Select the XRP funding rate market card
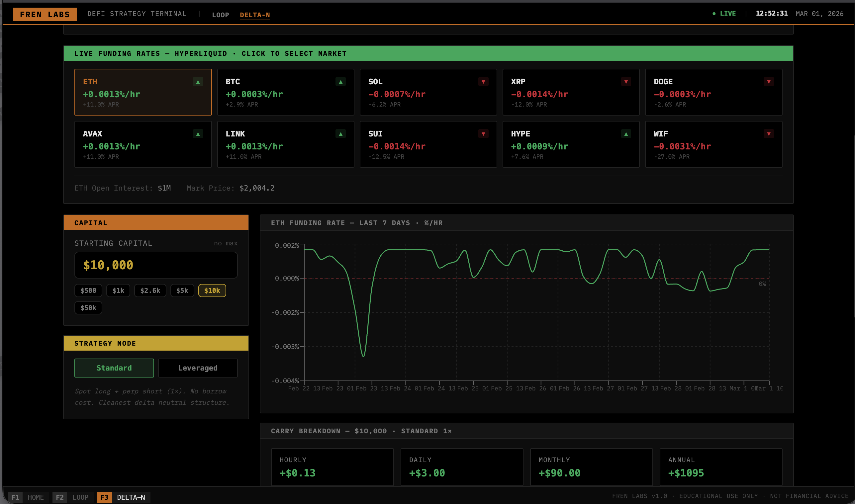The height and width of the screenshot is (504, 855). (571, 92)
